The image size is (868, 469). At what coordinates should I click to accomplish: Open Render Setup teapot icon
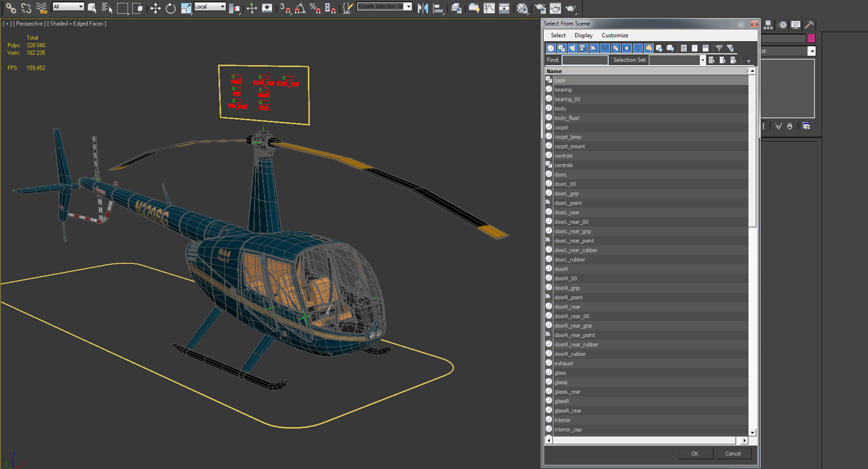(x=540, y=8)
